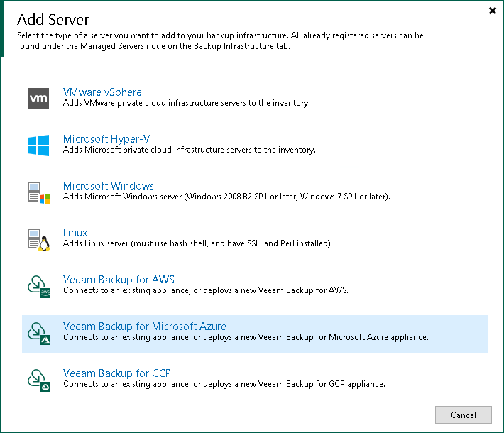The height and width of the screenshot is (433, 504).
Task: Click 'Adds Microsoft private cloud infrastructure' description
Action: 190,150
